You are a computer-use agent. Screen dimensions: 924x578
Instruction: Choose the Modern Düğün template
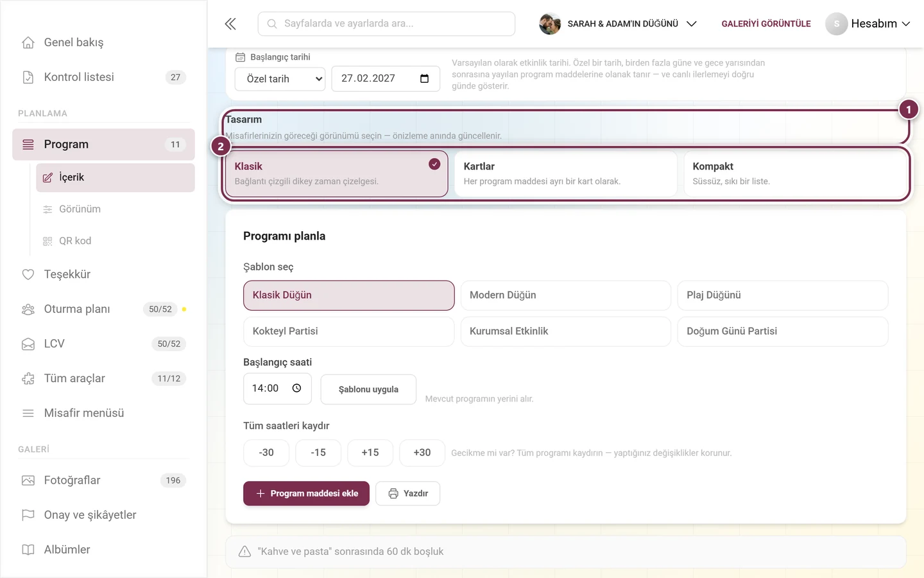point(566,295)
